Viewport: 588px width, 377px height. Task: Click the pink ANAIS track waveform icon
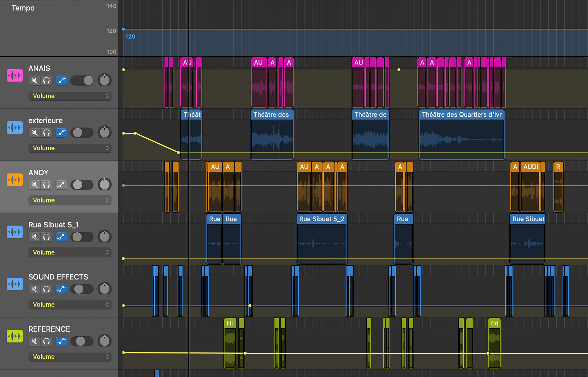15,75
